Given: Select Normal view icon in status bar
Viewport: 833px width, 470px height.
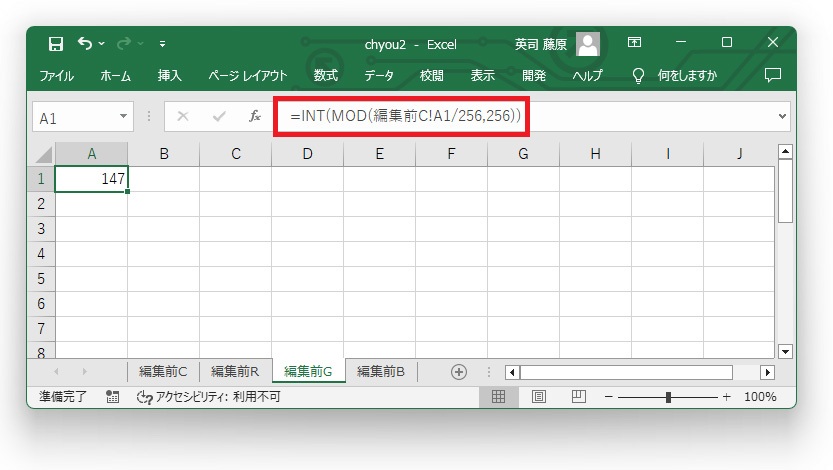Looking at the screenshot, I should point(498,397).
